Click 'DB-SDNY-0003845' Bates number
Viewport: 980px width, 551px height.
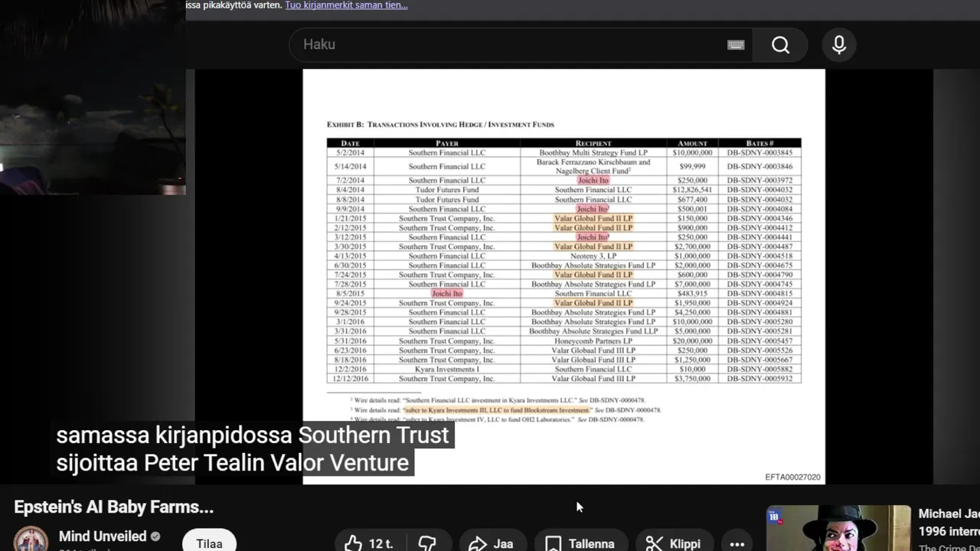(759, 152)
